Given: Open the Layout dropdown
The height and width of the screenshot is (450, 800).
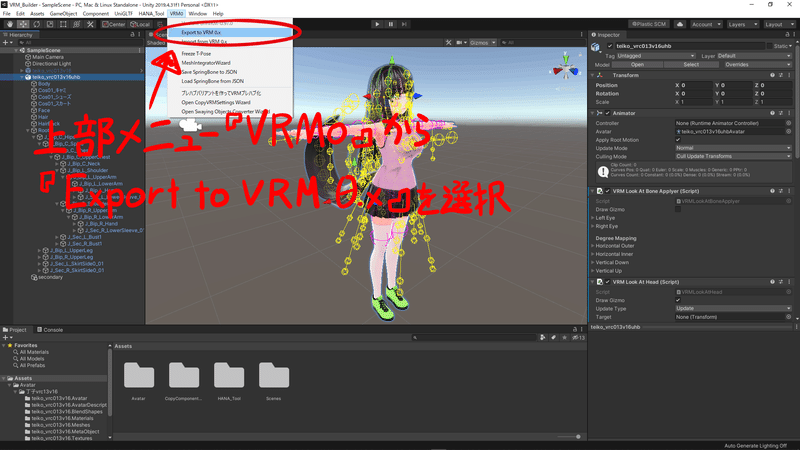Looking at the screenshot, I should [x=779, y=24].
